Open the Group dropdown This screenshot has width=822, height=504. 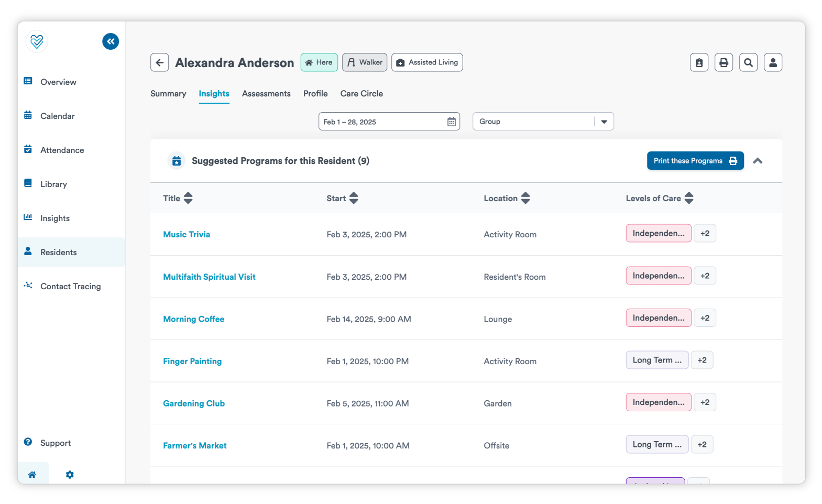543,122
